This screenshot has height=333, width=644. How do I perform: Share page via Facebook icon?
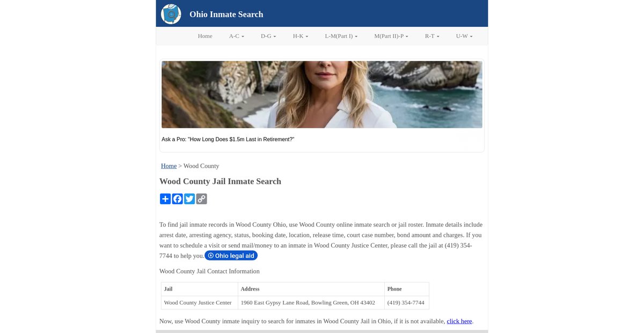point(177,199)
